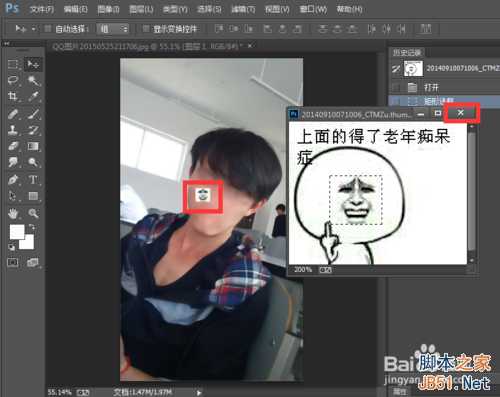This screenshot has height=397, width=500.
Task: Close the QQ图片 document tab
Action: [250, 46]
